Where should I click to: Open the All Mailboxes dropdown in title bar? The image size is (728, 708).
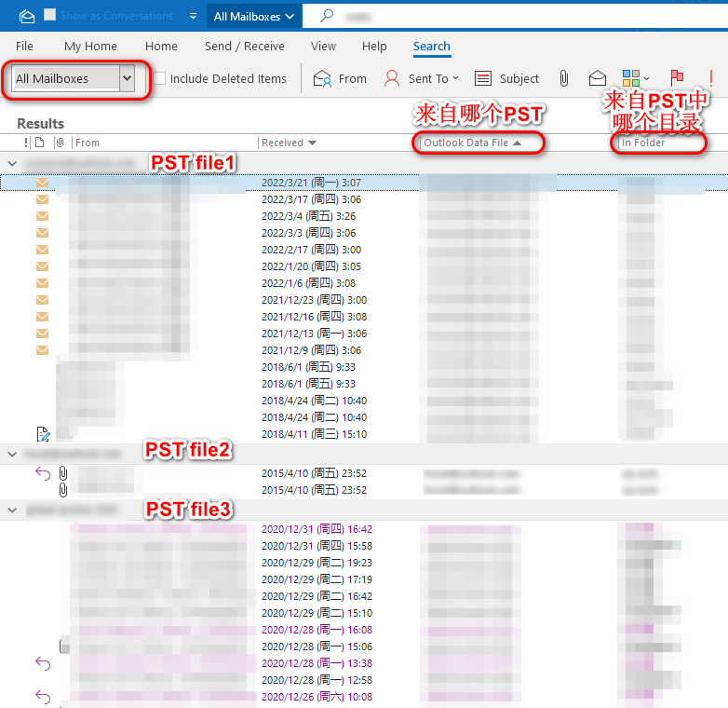253,16
